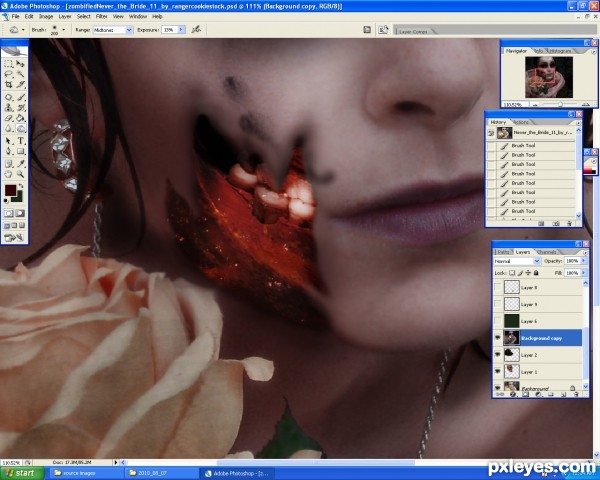
Task: Select the Rectangular Marquee tool
Action: point(8,64)
